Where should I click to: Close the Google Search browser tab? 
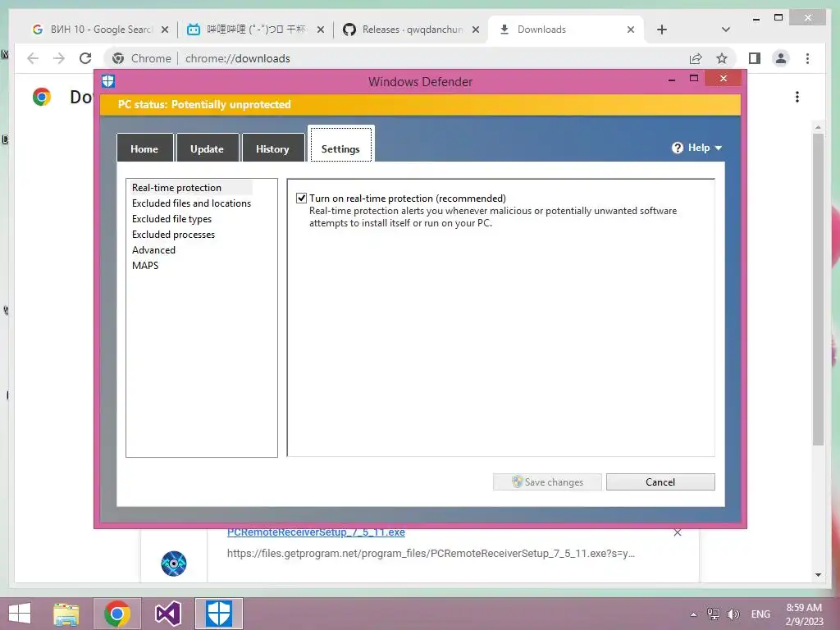(165, 30)
